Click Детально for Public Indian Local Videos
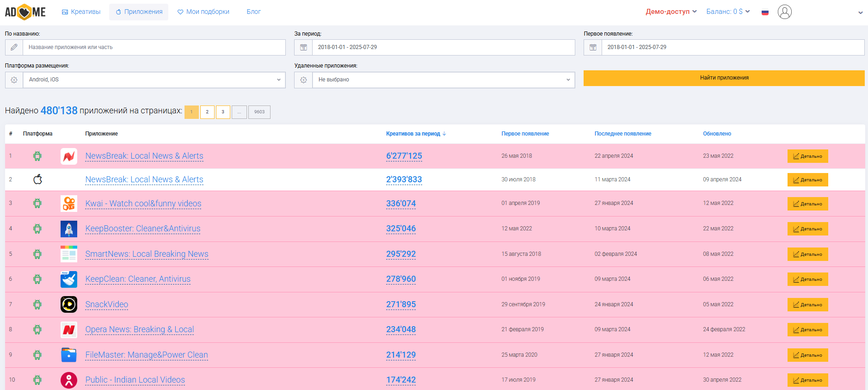Screen dimensions: 868x390 coord(807,380)
